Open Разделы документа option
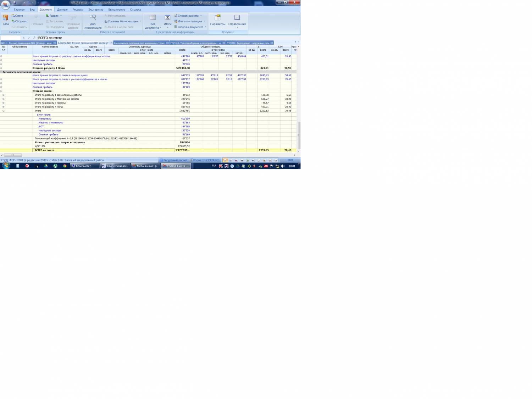This screenshot has width=532, height=399. tap(189, 27)
